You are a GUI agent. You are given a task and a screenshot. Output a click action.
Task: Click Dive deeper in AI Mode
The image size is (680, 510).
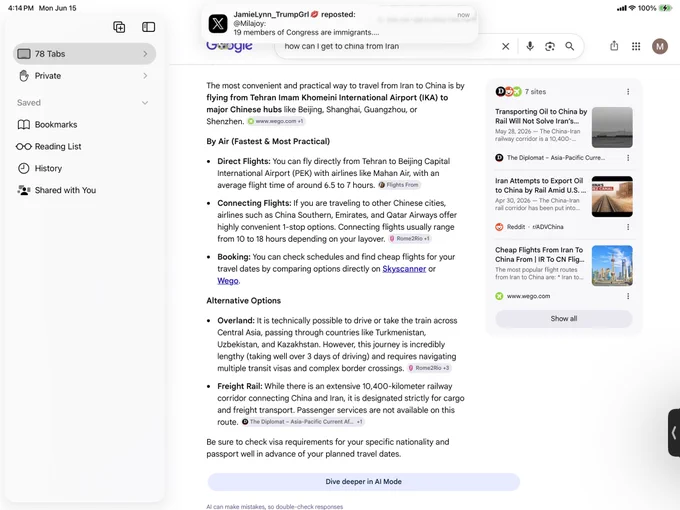click(363, 482)
